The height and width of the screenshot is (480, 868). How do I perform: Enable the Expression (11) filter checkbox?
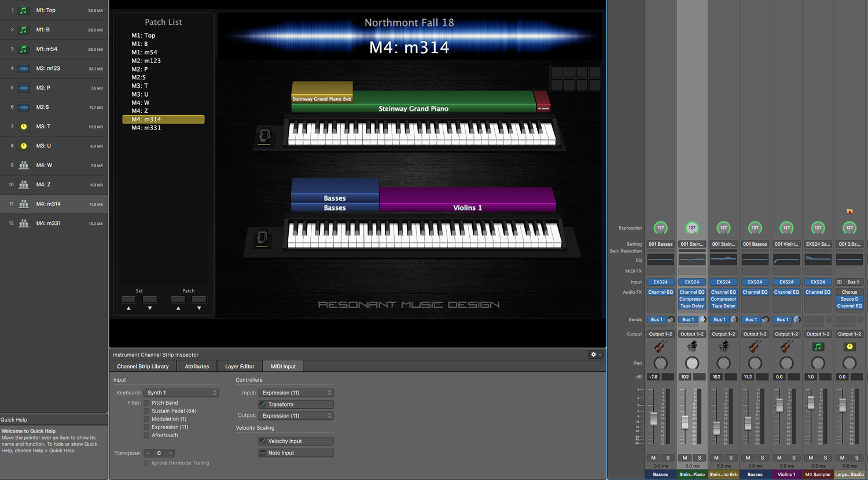[146, 427]
